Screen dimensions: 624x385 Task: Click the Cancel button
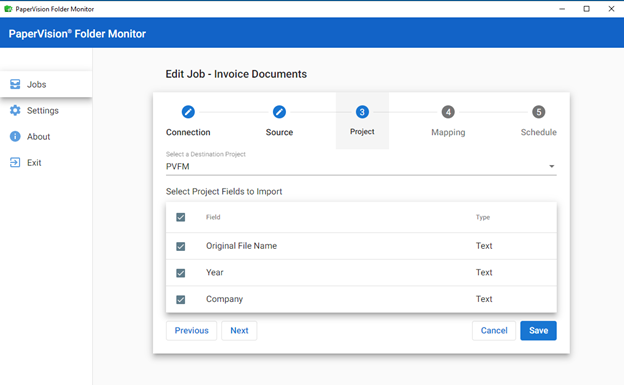point(494,330)
